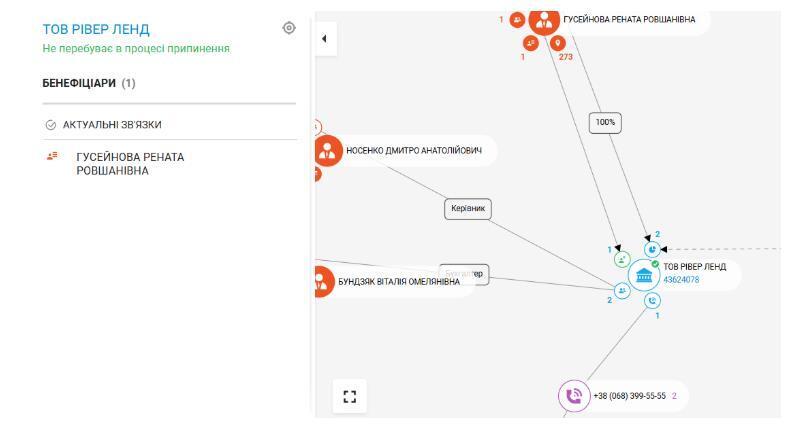Click the ТОВ РІВЕР ЛЕНД bank node icon
797x425 pixels.
(x=644, y=275)
